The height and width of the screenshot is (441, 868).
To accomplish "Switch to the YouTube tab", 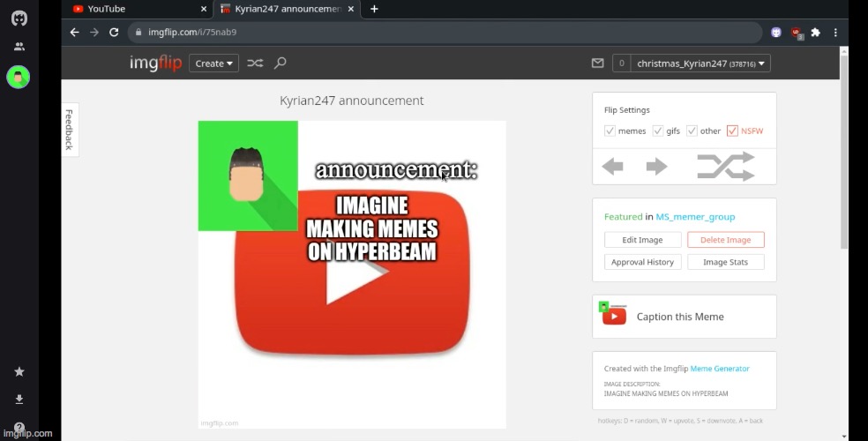I will coord(138,9).
